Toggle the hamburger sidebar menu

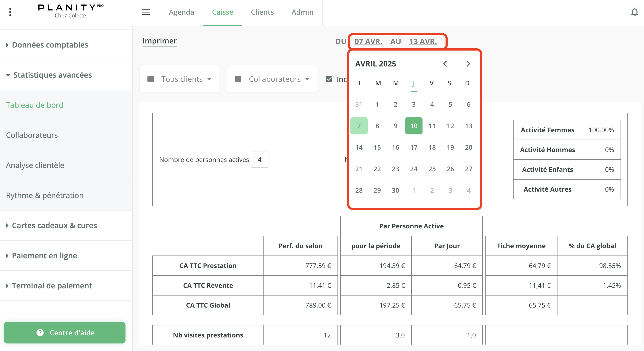click(x=146, y=12)
